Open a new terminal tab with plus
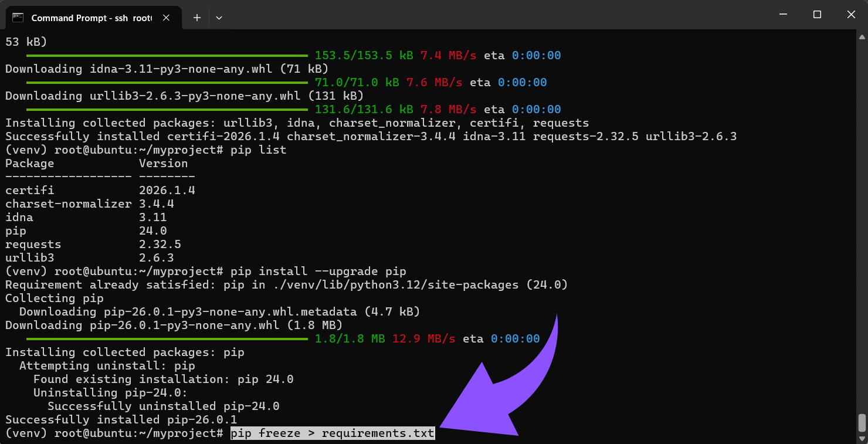 197,18
